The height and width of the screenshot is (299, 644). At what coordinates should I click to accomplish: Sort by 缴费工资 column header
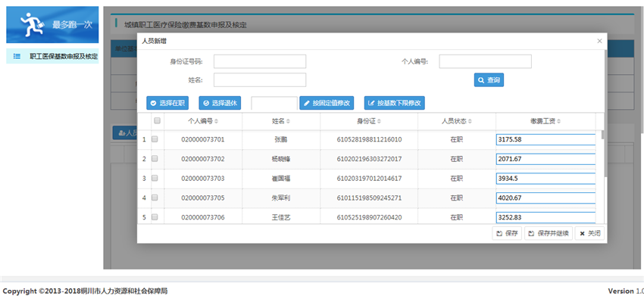click(x=546, y=121)
